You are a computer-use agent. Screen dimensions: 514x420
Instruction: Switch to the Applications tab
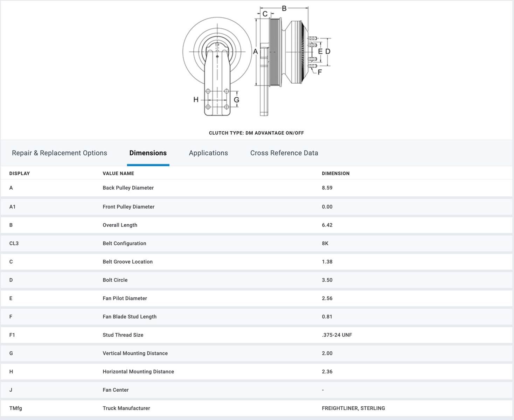pos(208,153)
